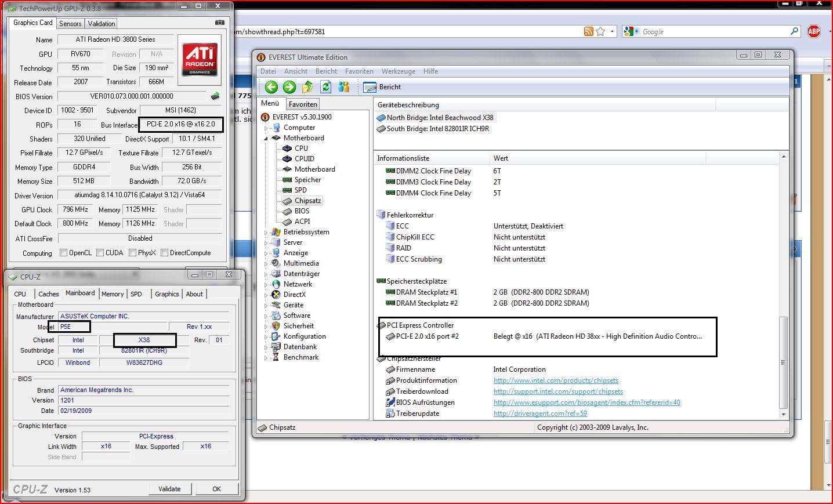Toggle the OpenCL checkbox in GPU-Z
Image resolution: width=833 pixels, height=504 pixels.
(x=64, y=253)
